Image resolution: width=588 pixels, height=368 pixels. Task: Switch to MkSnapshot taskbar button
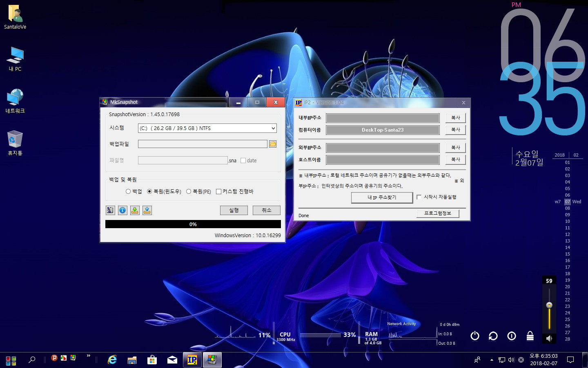click(x=212, y=360)
